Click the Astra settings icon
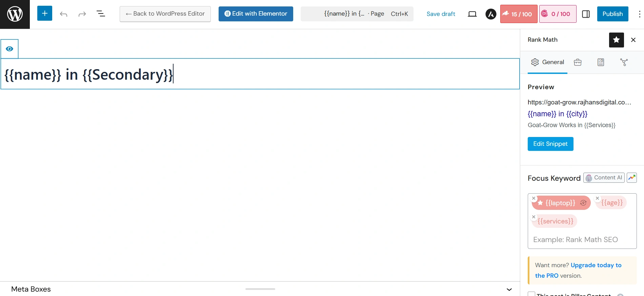644x296 pixels. coord(490,14)
